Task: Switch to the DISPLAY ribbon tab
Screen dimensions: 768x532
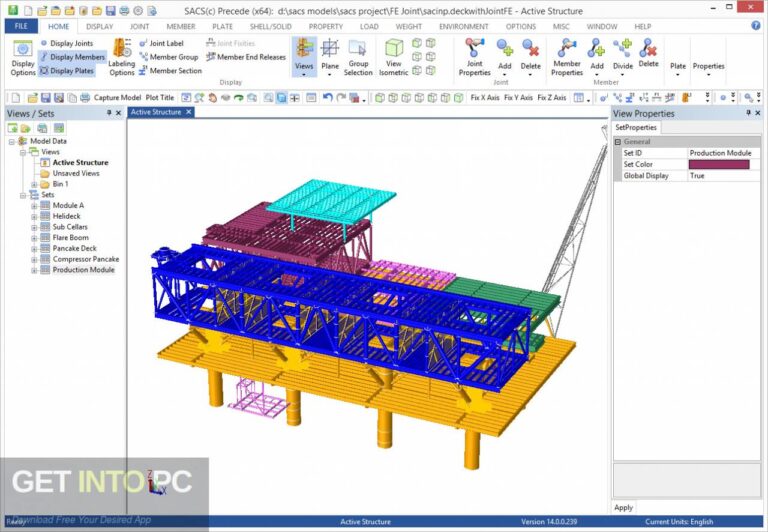Action: [x=99, y=26]
